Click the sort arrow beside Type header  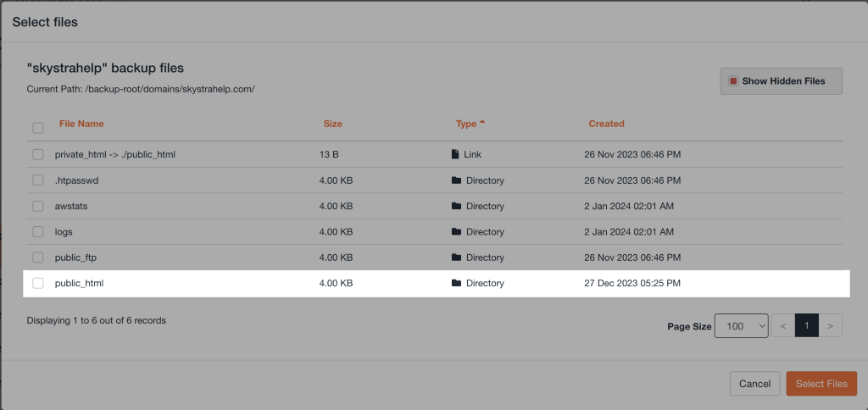tap(482, 123)
